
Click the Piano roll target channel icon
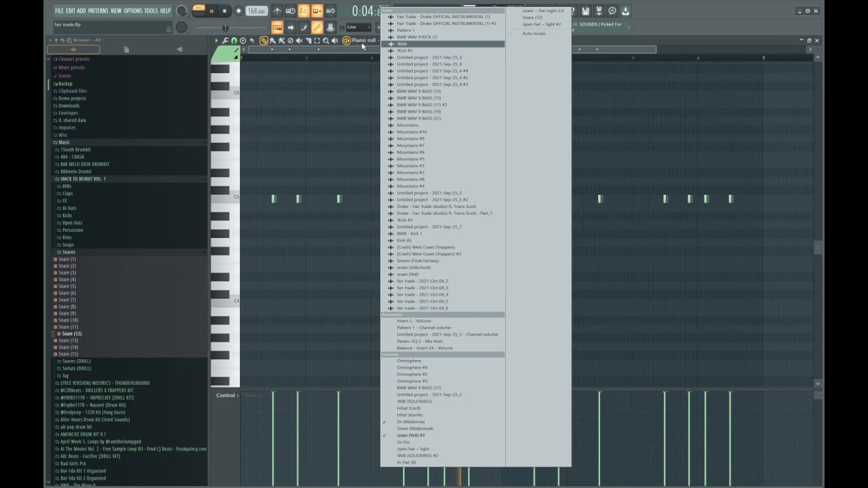(x=347, y=41)
